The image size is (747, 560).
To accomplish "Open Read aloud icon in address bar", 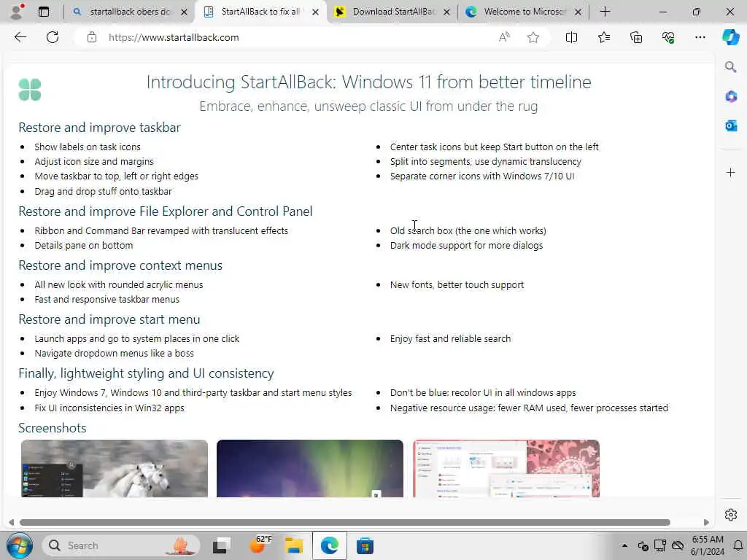I will (504, 37).
